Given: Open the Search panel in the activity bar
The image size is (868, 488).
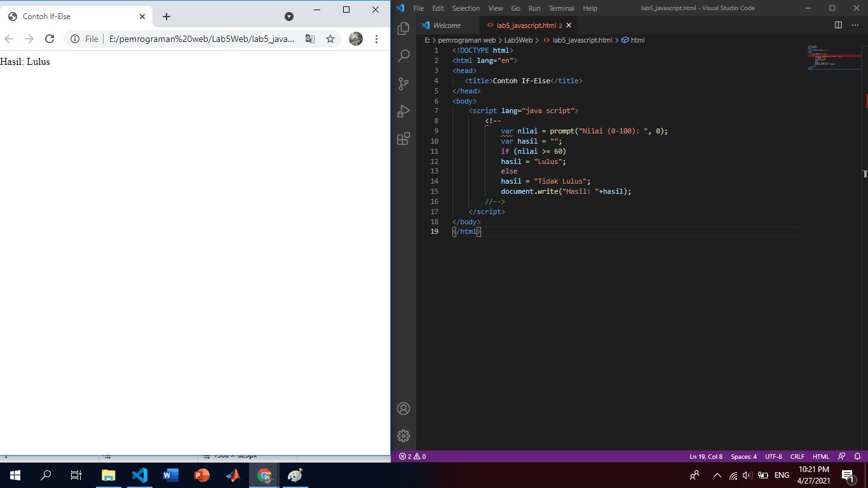Looking at the screenshot, I should click(403, 55).
